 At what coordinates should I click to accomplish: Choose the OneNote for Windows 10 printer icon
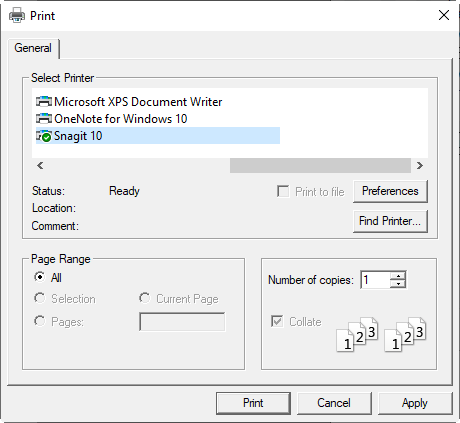point(44,118)
